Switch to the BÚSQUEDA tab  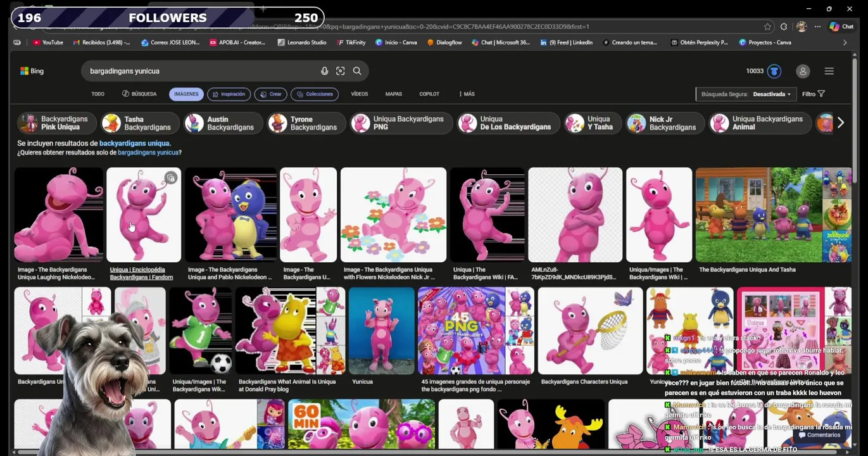pyautogui.click(x=139, y=94)
